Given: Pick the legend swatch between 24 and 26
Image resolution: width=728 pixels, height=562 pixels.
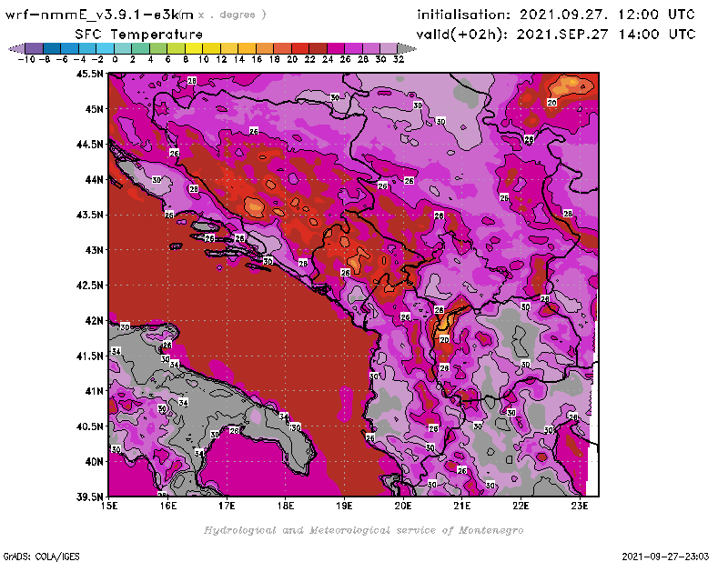Looking at the screenshot, I should (x=336, y=48).
